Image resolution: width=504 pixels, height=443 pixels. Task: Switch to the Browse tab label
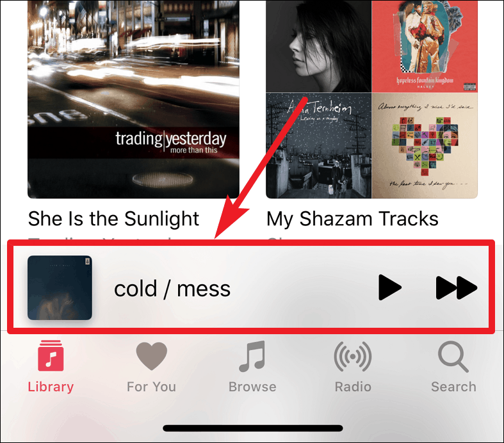tap(252, 387)
